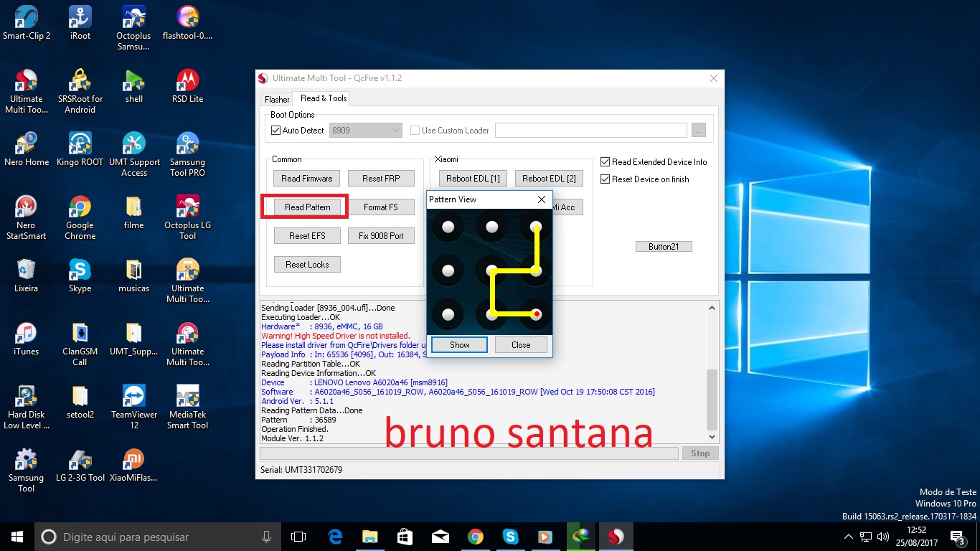Open the filme folder on desktop
Screen dimensions: 980x551
(134, 212)
